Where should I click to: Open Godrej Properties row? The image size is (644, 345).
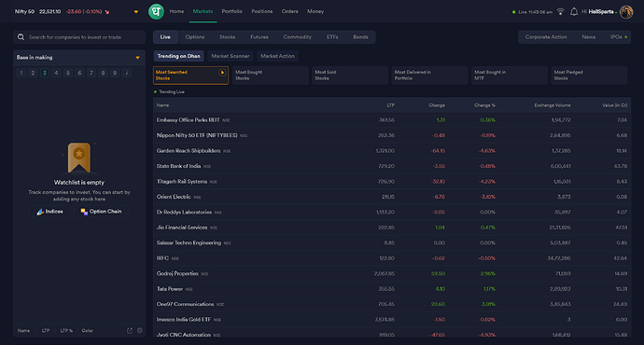(x=392, y=273)
